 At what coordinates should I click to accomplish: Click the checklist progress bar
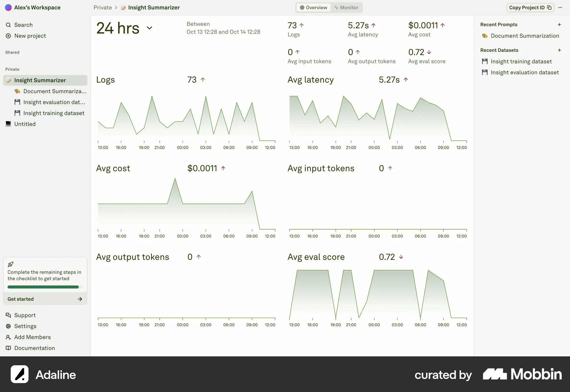tap(45, 287)
